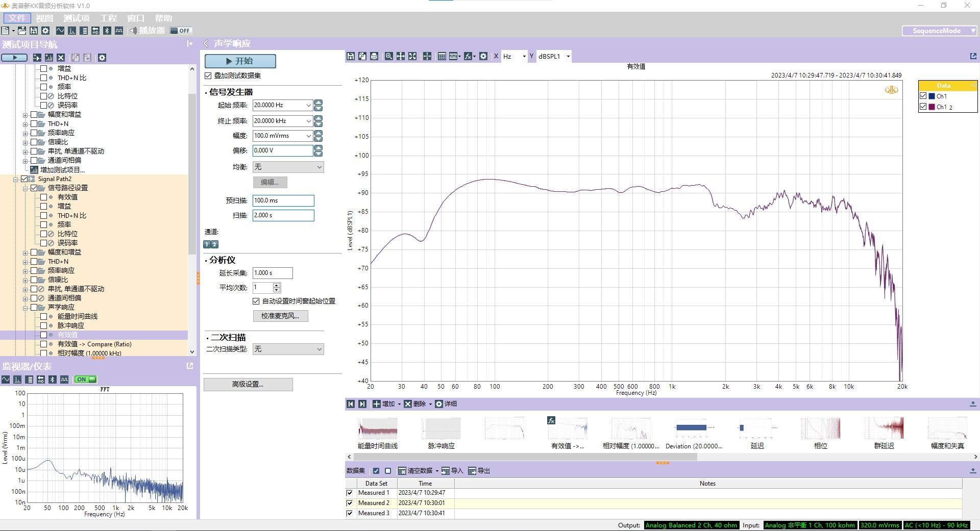This screenshot has width=980, height=531.
Task: Click the Start measurement button
Action: click(240, 61)
